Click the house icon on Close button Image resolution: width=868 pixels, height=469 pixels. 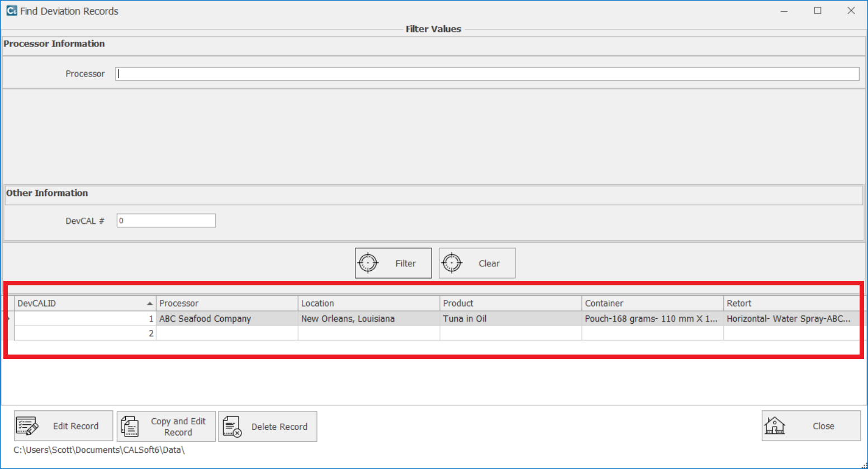pyautogui.click(x=775, y=426)
